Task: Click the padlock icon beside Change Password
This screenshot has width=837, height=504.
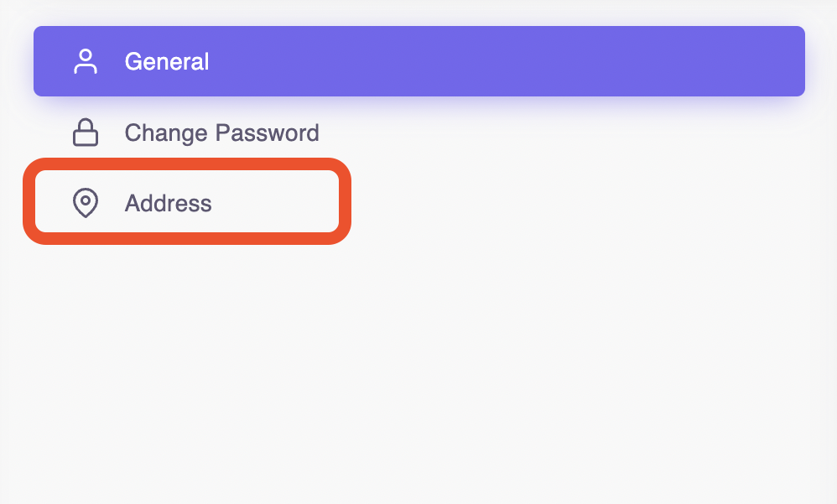Action: pyautogui.click(x=86, y=132)
